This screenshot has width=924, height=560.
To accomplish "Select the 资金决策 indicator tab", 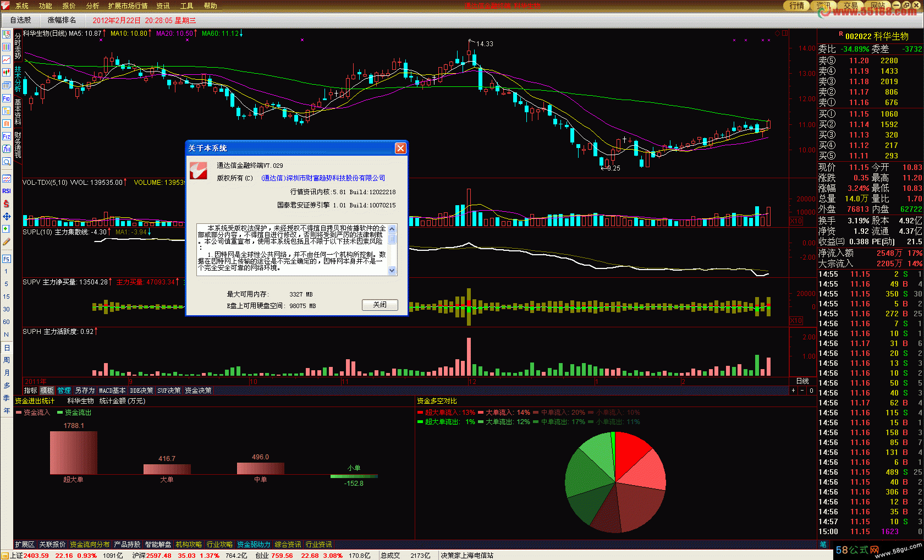I will (198, 391).
